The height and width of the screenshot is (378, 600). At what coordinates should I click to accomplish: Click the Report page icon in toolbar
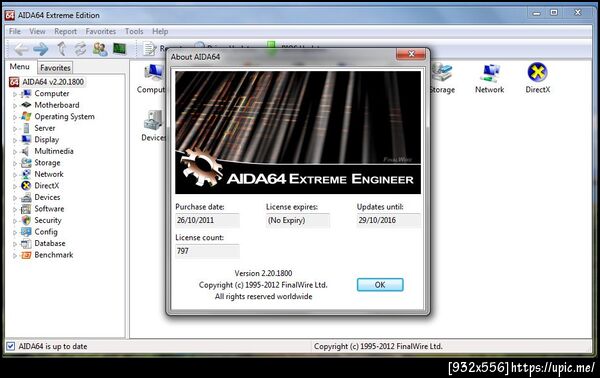149,49
